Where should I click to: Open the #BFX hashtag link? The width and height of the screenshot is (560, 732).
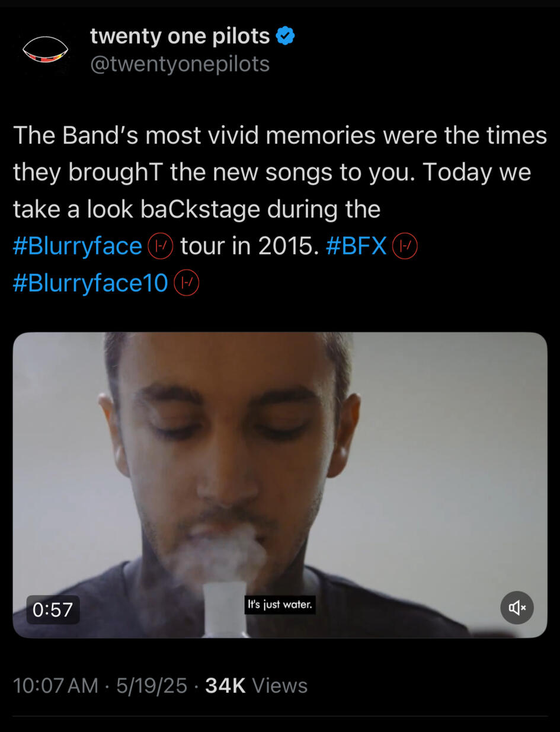coord(357,246)
